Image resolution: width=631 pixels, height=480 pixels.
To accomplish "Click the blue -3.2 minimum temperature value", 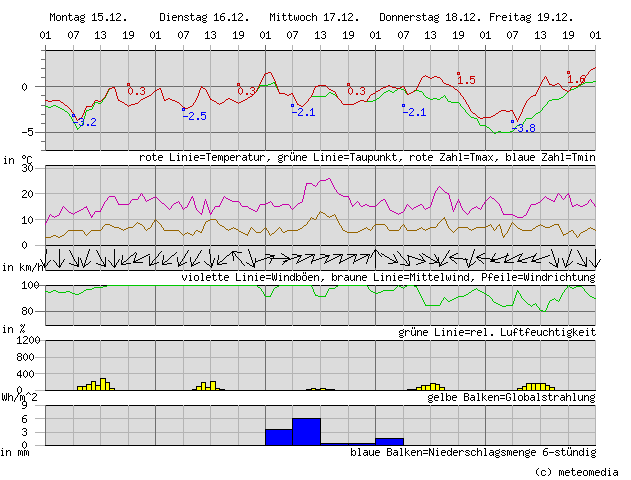I will [x=85, y=123].
